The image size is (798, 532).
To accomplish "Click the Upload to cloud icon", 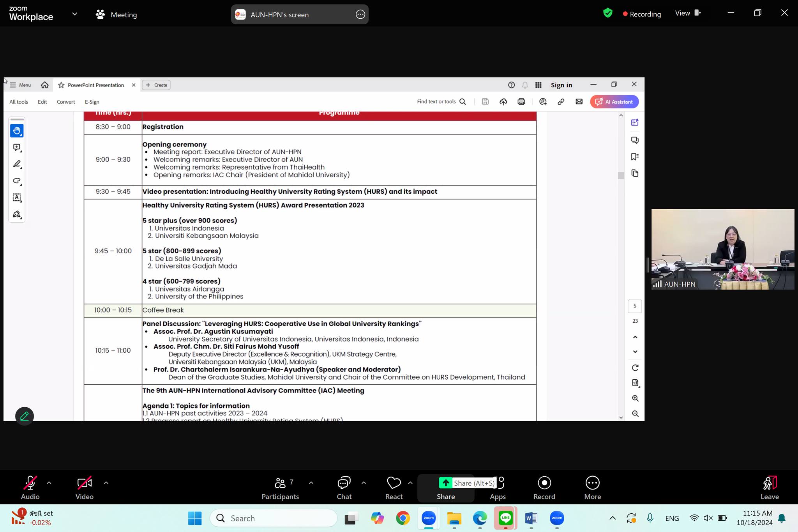I will (x=503, y=102).
